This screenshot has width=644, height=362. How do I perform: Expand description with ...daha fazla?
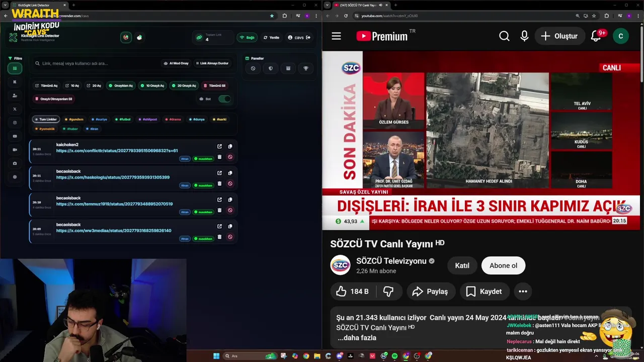pyautogui.click(x=357, y=338)
